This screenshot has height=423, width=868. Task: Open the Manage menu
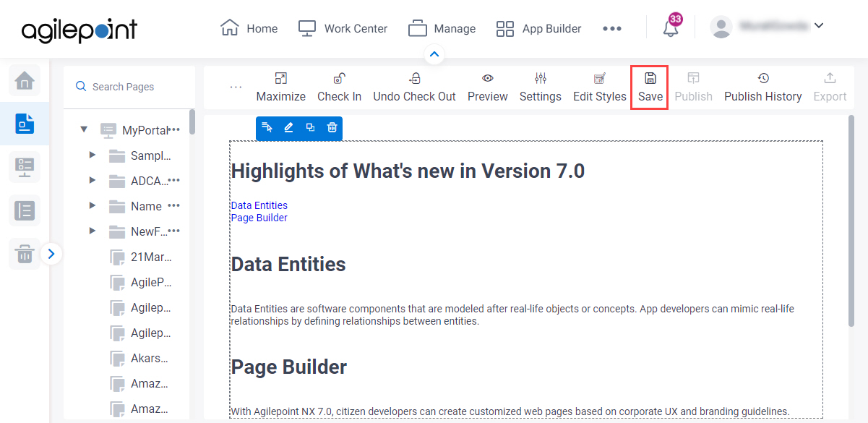click(442, 29)
